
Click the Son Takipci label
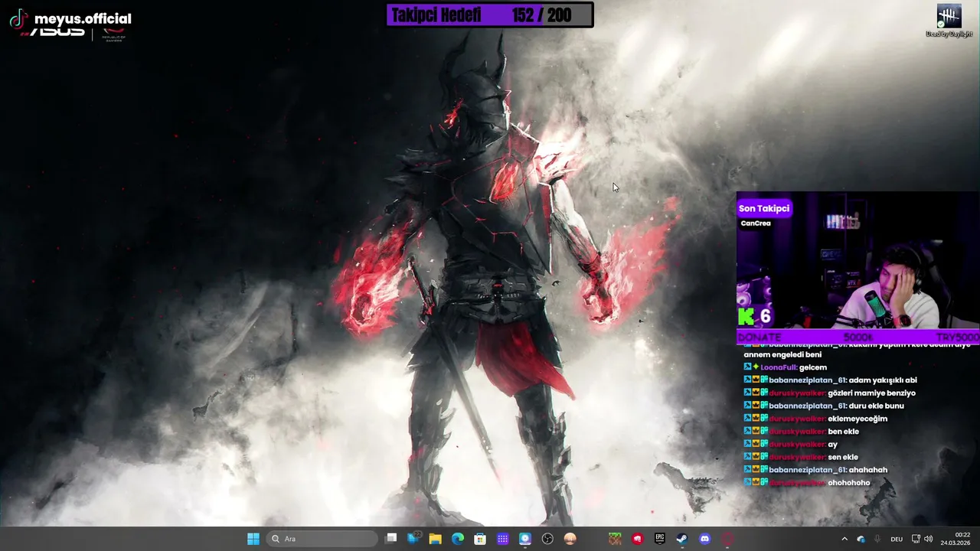[763, 208]
